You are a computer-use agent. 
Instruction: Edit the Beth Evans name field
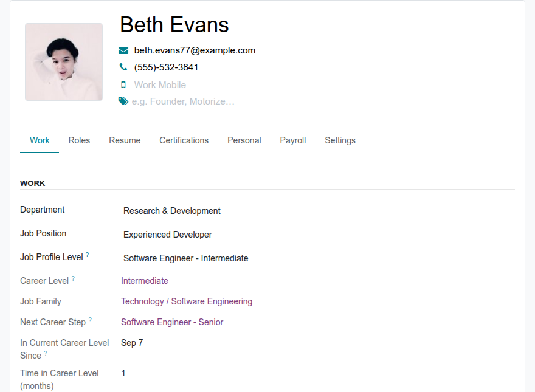point(174,25)
